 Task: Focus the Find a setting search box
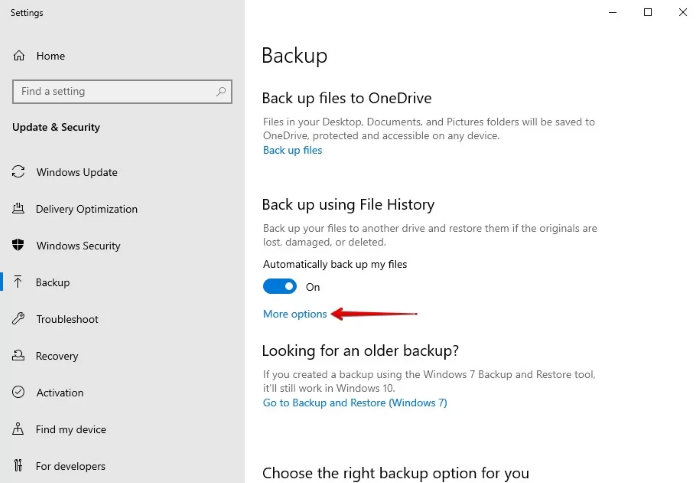[x=122, y=92]
